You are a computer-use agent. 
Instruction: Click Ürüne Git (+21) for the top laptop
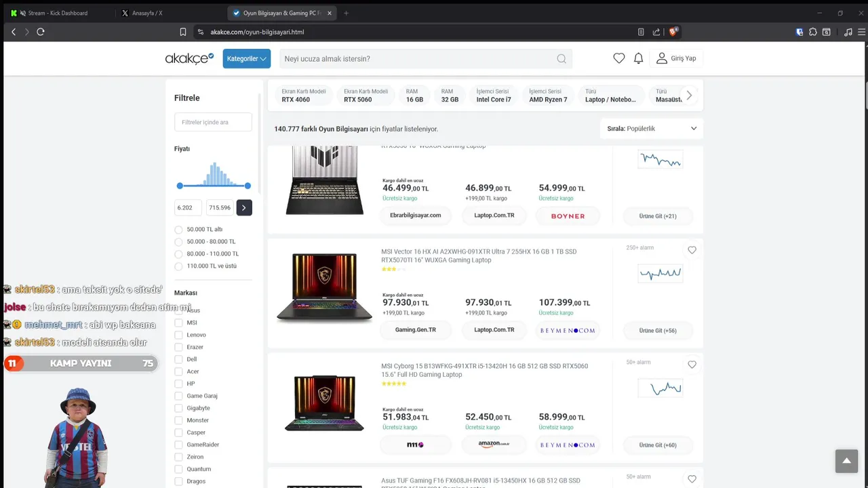(x=658, y=216)
